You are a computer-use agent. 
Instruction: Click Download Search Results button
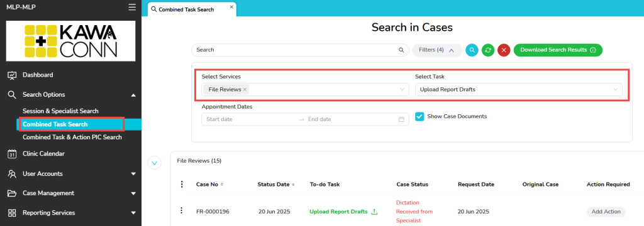558,50
